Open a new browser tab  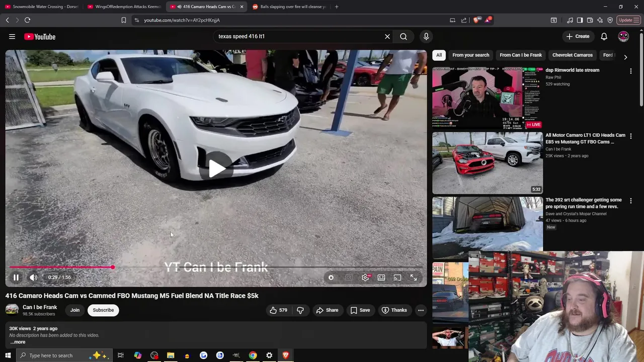pos(337,7)
